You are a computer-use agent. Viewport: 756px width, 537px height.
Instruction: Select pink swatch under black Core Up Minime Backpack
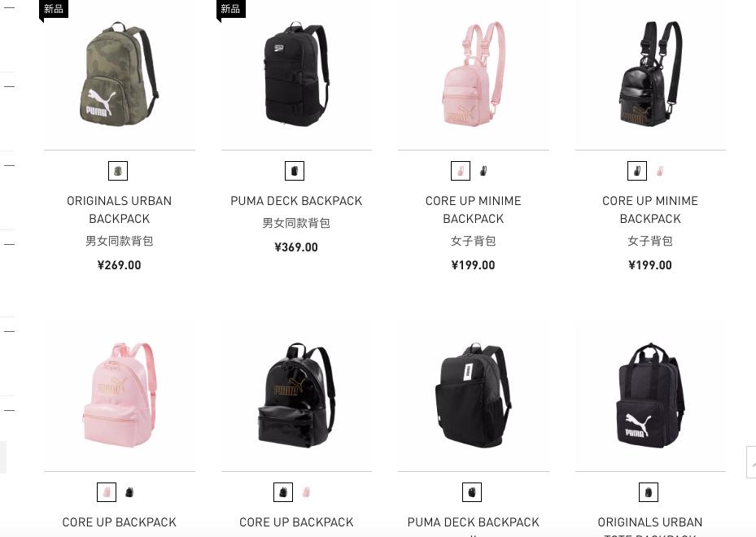[x=660, y=171]
